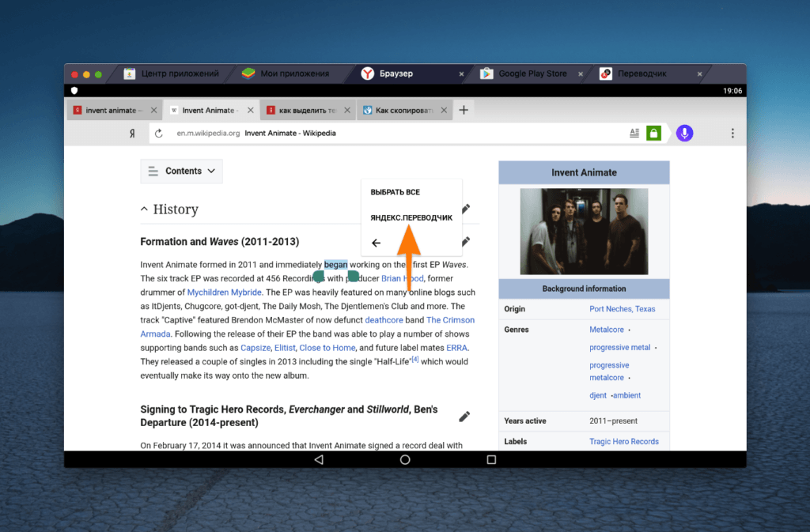
Task: Close the Браузер emulator tab
Action: (x=461, y=74)
